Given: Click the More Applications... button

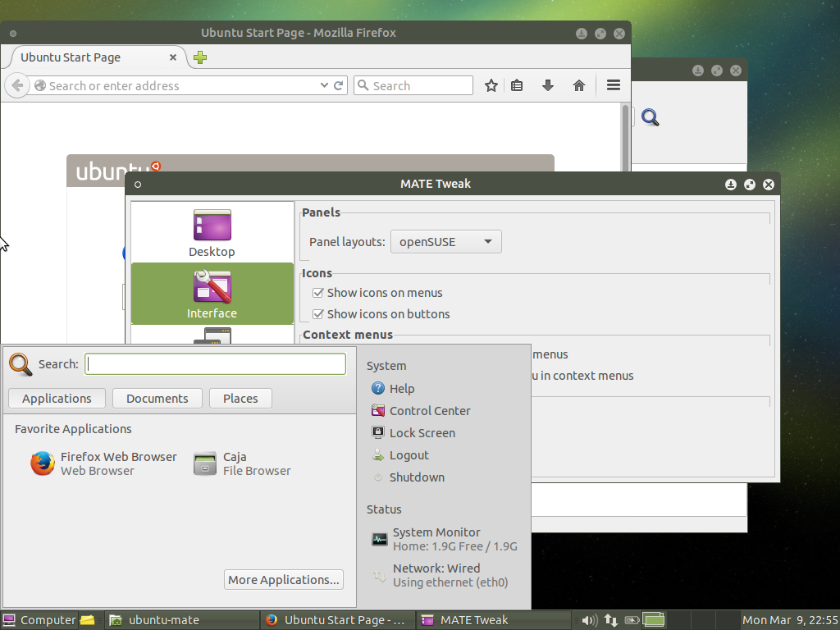Looking at the screenshot, I should (283, 580).
